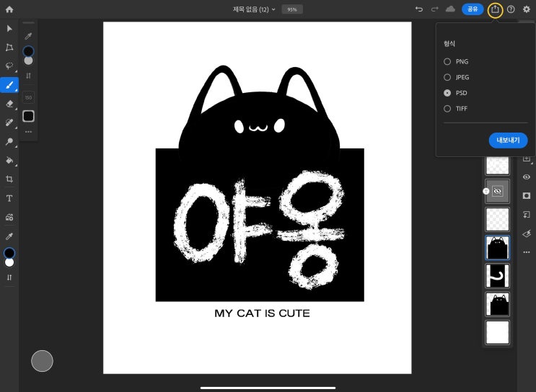
Task: Select PSD export format
Action: [455, 93]
